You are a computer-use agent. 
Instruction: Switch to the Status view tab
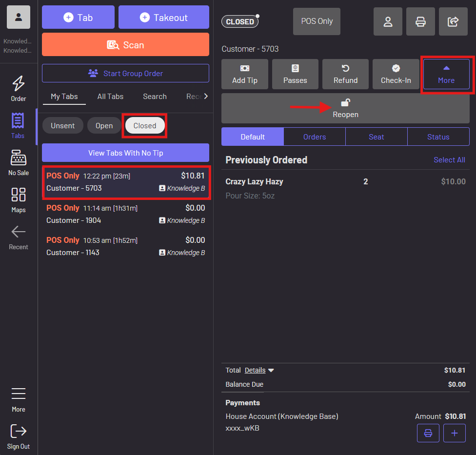point(438,137)
